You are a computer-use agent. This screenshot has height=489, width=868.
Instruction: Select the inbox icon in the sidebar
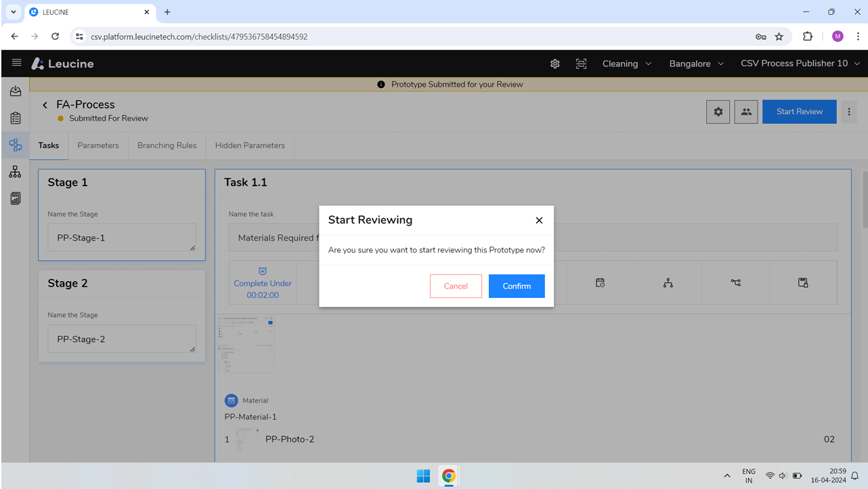pyautogui.click(x=15, y=90)
